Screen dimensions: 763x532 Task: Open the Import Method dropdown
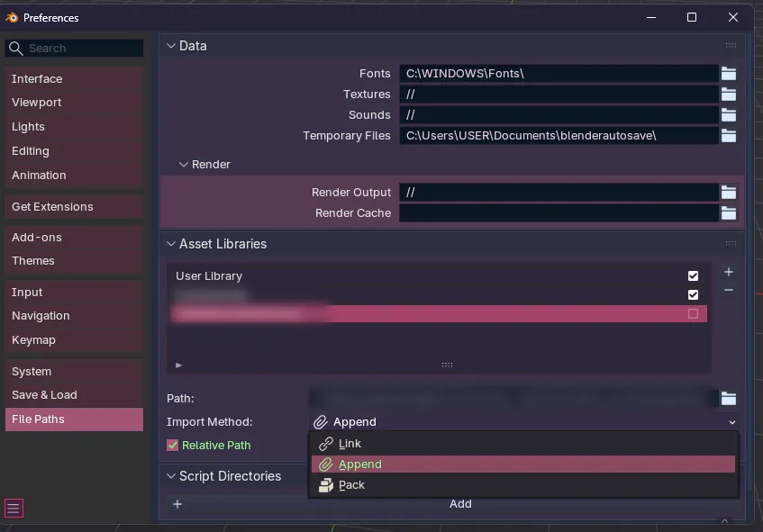(524, 422)
